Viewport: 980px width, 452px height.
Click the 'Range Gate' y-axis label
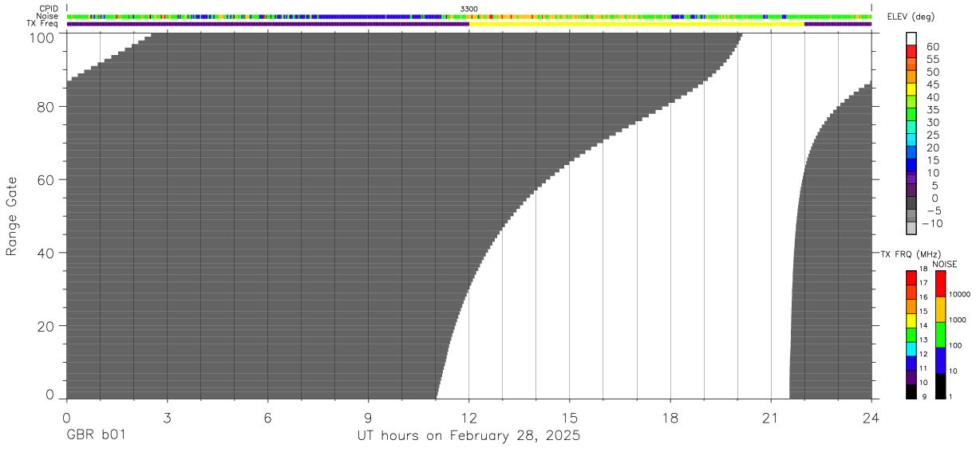click(12, 216)
